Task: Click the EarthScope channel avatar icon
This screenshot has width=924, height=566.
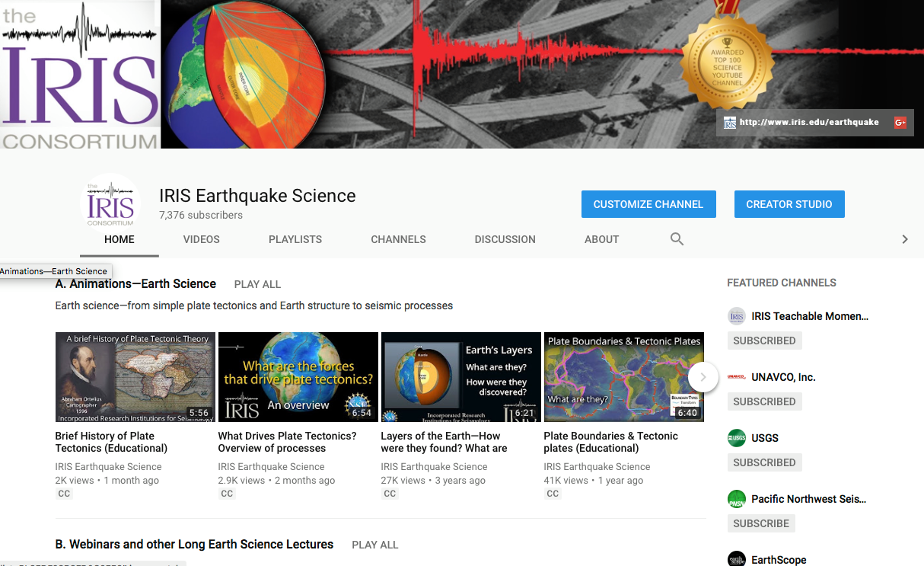Action: click(x=736, y=560)
